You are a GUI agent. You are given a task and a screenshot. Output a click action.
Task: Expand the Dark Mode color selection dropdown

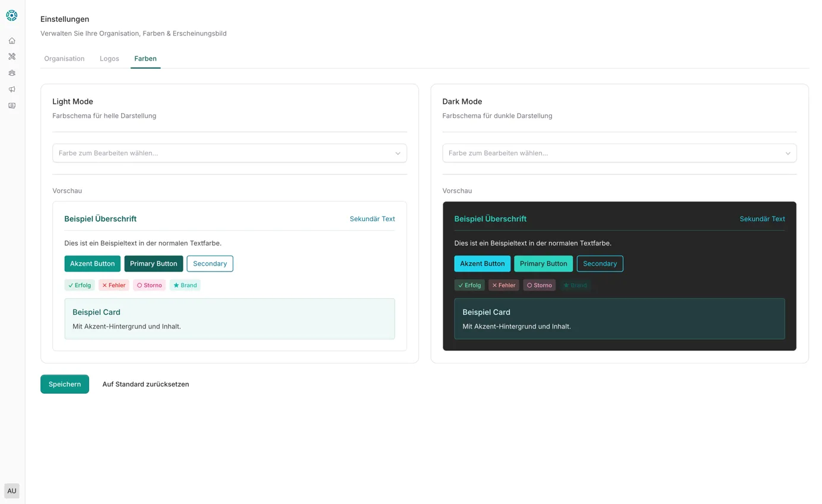[x=619, y=153]
